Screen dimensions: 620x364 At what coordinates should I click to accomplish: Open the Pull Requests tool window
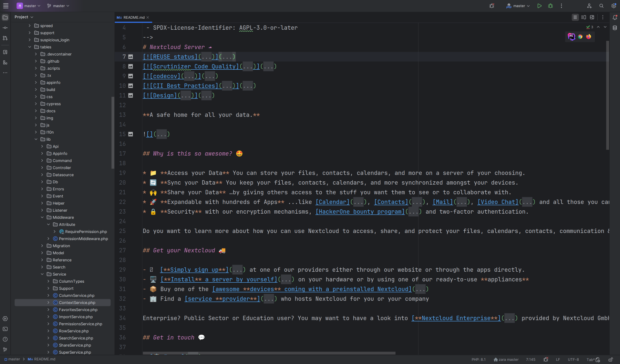[5, 38]
